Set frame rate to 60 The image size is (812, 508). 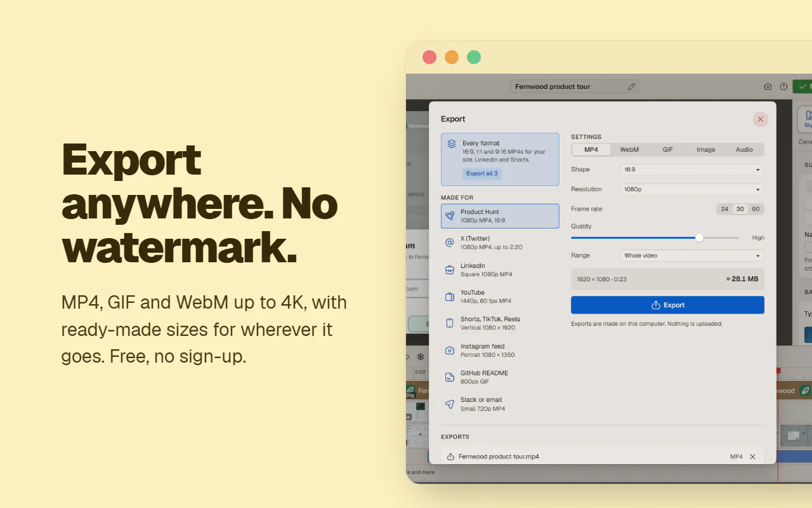(756, 209)
